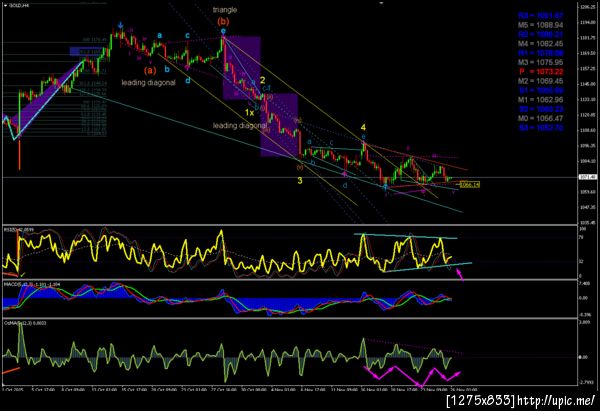This screenshot has width=600, height=411.
Task: Select the 'triangle' text label at the chart top
Action: [x=225, y=10]
